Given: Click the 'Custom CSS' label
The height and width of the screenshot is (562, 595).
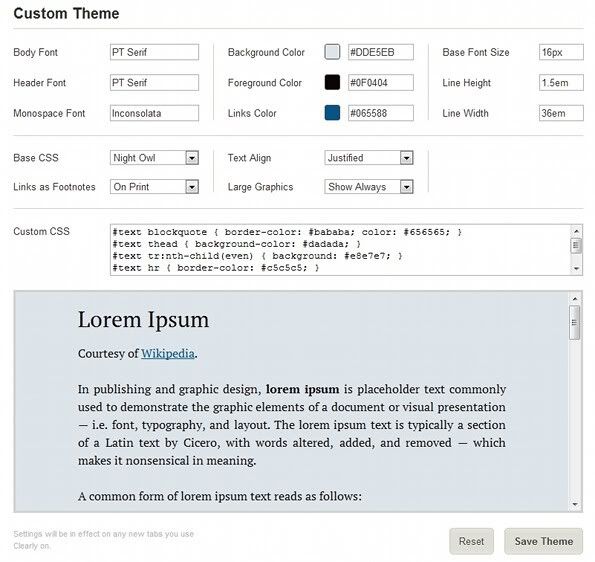Looking at the screenshot, I should (41, 231).
